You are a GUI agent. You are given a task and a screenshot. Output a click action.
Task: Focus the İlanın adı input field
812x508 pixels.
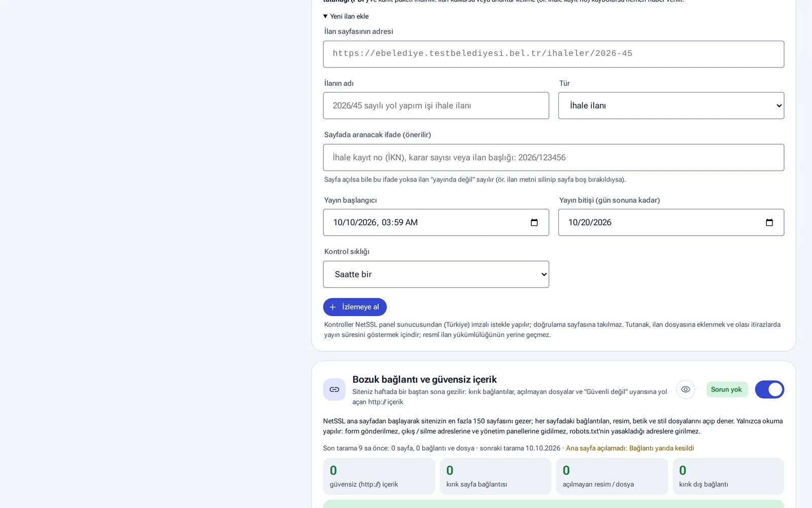tap(436, 106)
